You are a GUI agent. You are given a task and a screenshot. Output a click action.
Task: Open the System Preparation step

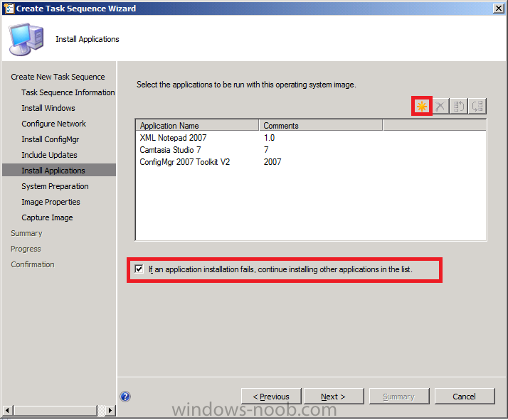pos(55,186)
